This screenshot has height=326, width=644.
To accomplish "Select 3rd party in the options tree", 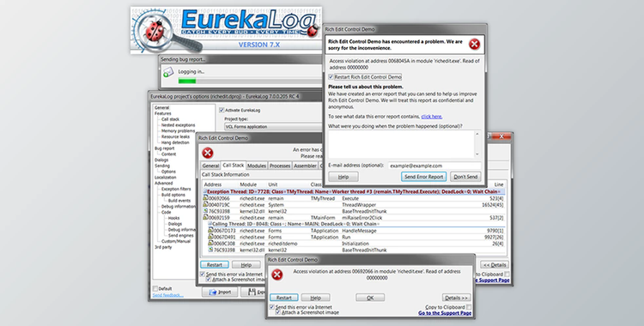I will pyautogui.click(x=163, y=247).
